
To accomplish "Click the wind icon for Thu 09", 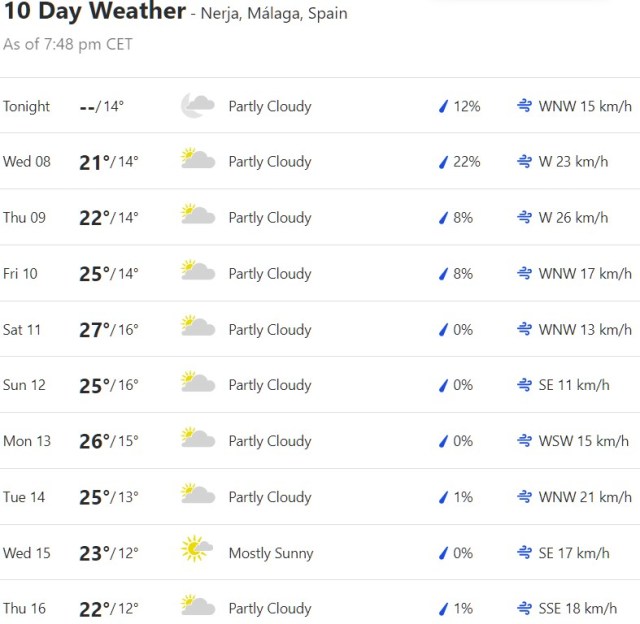I will tap(524, 217).
